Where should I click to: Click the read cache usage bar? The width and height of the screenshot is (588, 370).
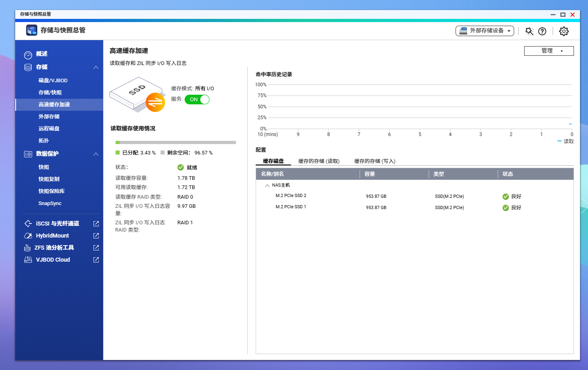[175, 142]
